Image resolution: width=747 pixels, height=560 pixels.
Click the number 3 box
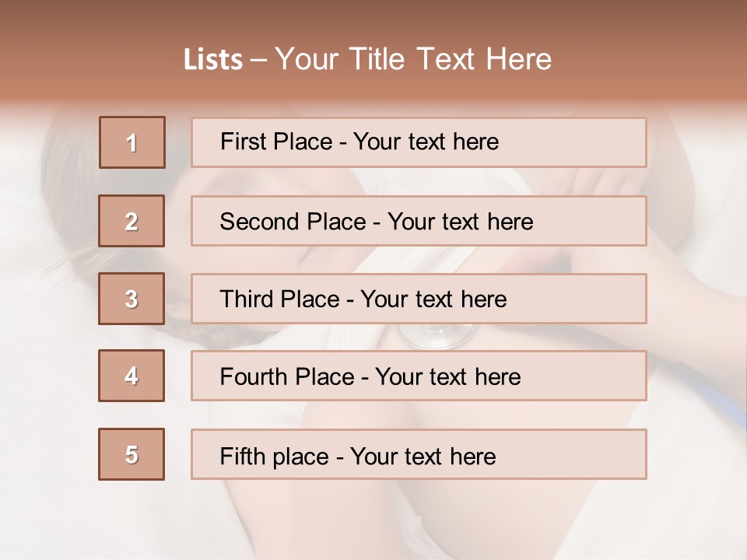[x=132, y=299]
